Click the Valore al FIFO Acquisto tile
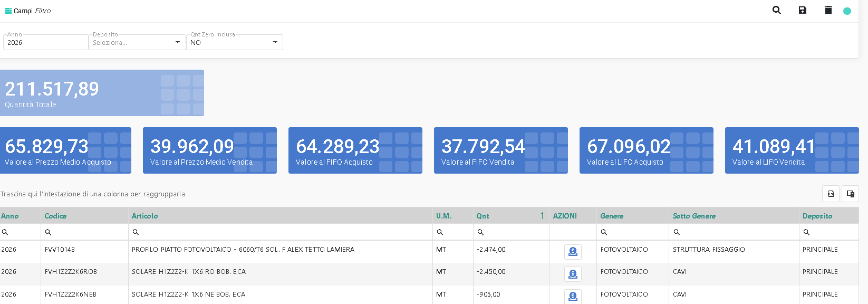 click(355, 150)
